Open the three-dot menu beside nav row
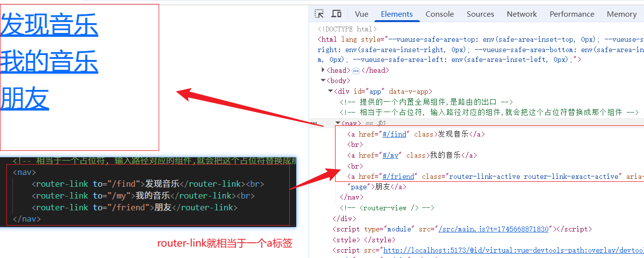The height and width of the screenshot is (258, 644). click(x=315, y=123)
